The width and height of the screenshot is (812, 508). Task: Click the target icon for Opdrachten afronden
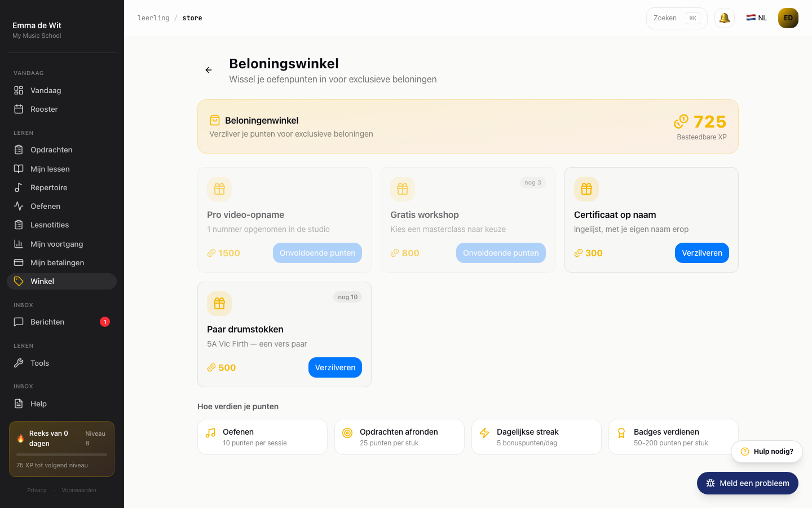click(347, 433)
